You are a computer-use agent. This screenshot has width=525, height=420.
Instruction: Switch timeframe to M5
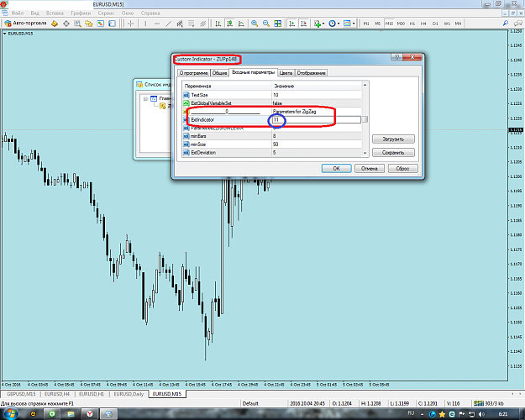click(x=377, y=24)
